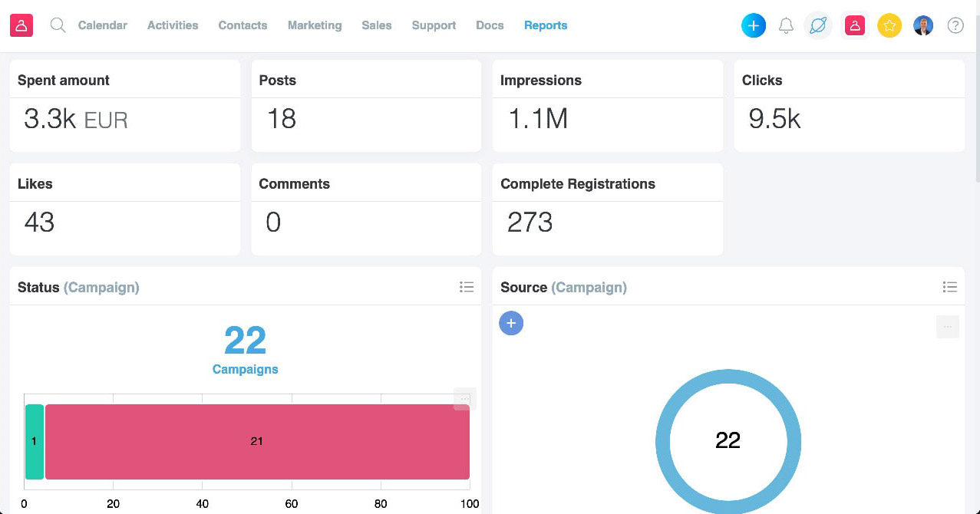The height and width of the screenshot is (514, 980).
Task: Click the pink app logo icon
Action: click(21, 25)
